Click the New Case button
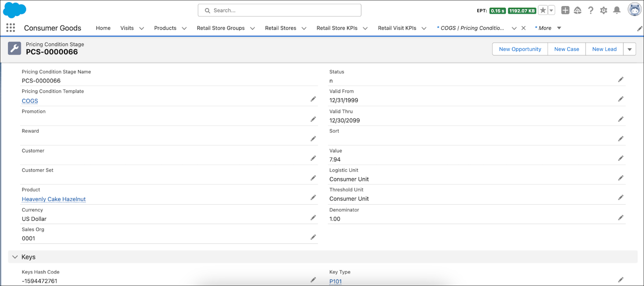Viewport: 644px width, 286px height. [x=567, y=49]
